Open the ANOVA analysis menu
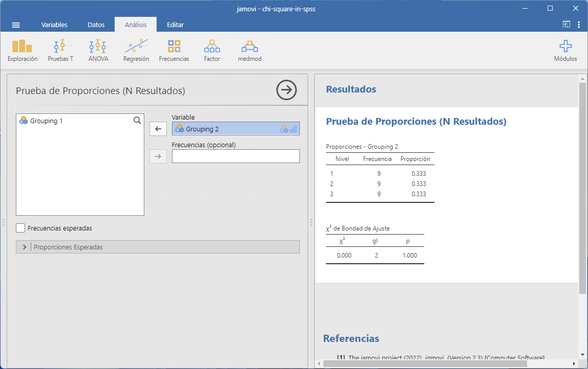The height and width of the screenshot is (369, 588). click(98, 51)
